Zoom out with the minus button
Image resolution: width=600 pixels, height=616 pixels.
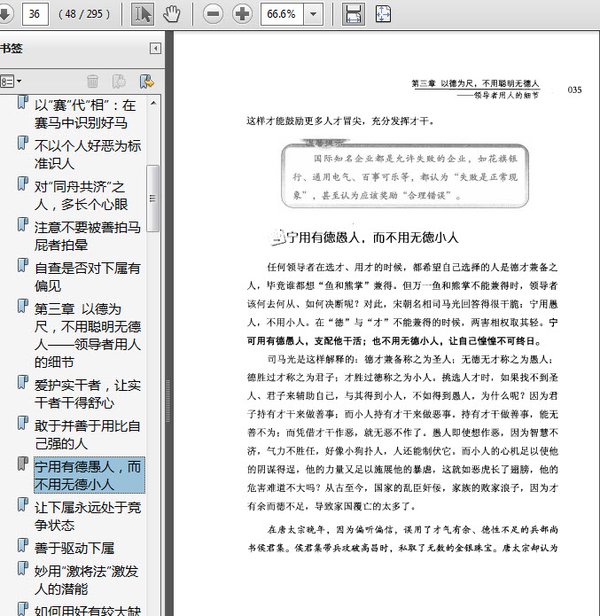pyautogui.click(x=213, y=14)
